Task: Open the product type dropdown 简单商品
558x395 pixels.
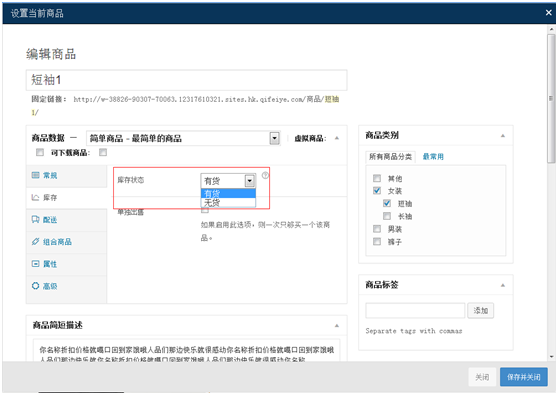Action: pyautogui.click(x=183, y=138)
